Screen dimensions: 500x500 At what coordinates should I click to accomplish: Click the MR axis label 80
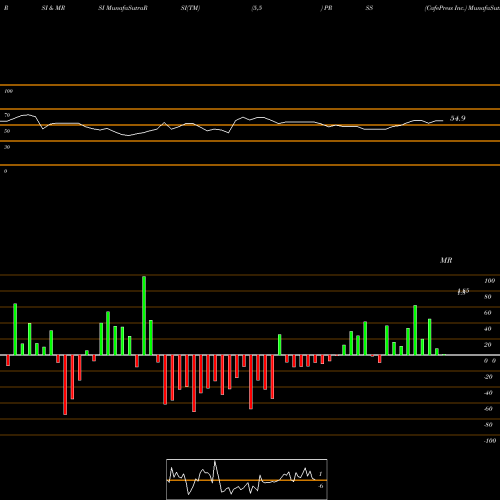[488, 297]
